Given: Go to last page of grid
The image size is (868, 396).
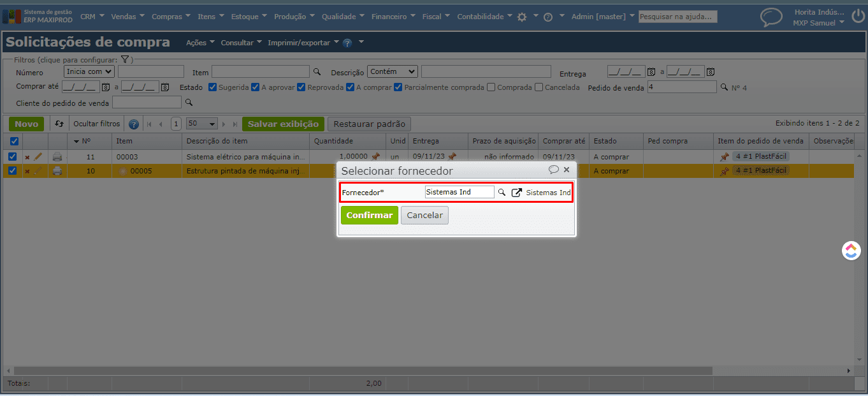Looking at the screenshot, I should point(235,124).
